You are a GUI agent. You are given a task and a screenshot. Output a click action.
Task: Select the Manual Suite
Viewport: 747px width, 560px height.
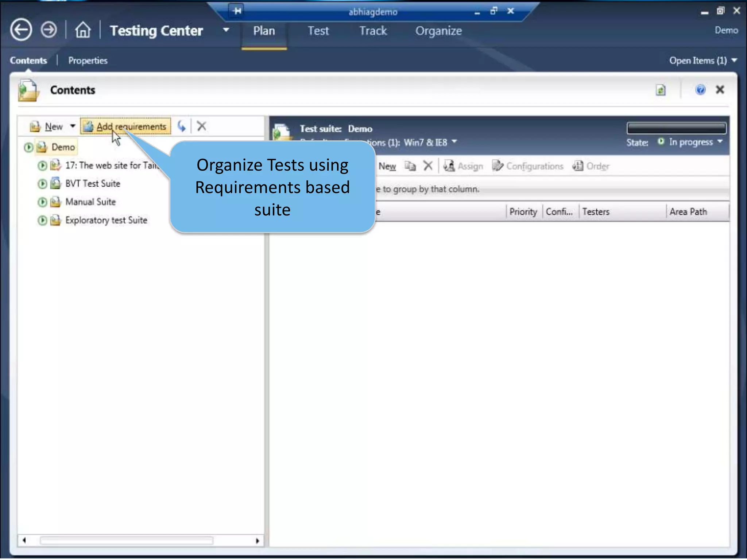90,202
